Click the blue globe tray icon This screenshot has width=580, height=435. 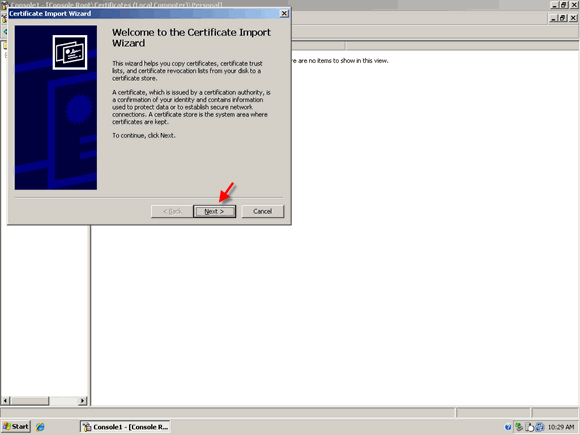point(540,427)
